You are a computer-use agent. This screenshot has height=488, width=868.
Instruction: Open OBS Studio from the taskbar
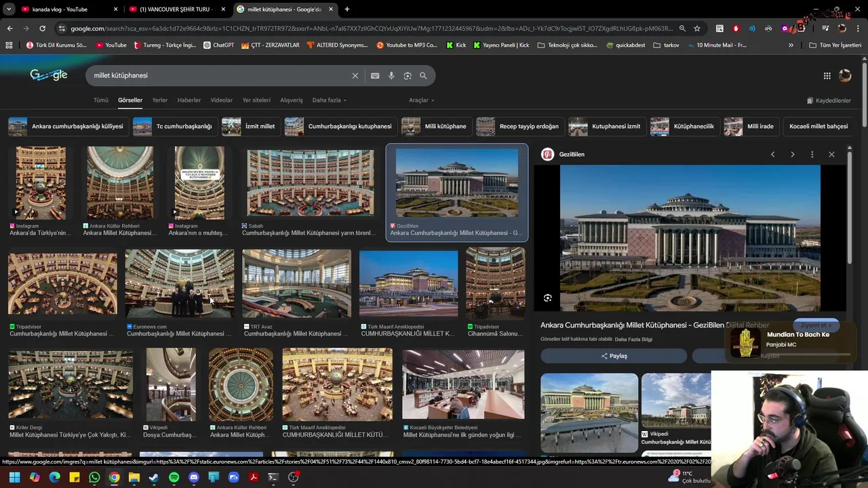293,477
